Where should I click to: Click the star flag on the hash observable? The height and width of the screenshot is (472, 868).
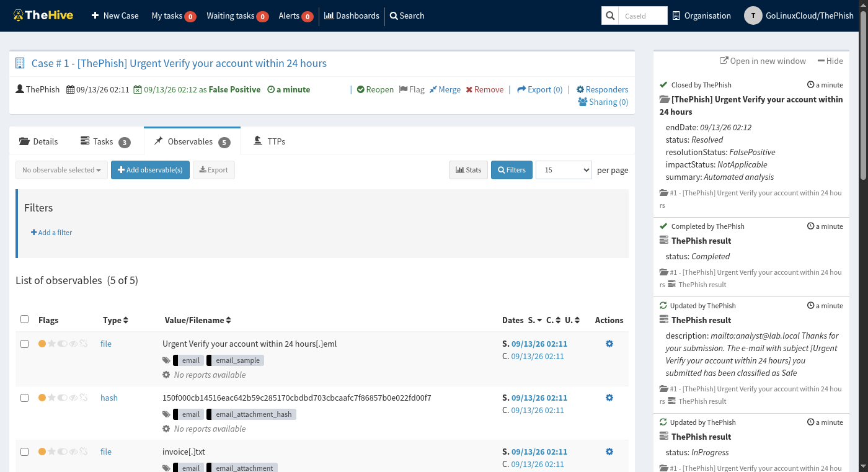point(52,398)
